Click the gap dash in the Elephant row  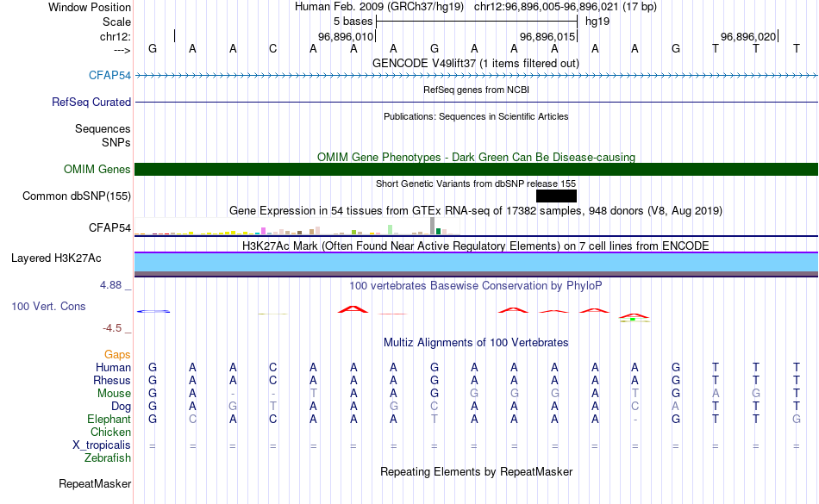[x=635, y=420]
